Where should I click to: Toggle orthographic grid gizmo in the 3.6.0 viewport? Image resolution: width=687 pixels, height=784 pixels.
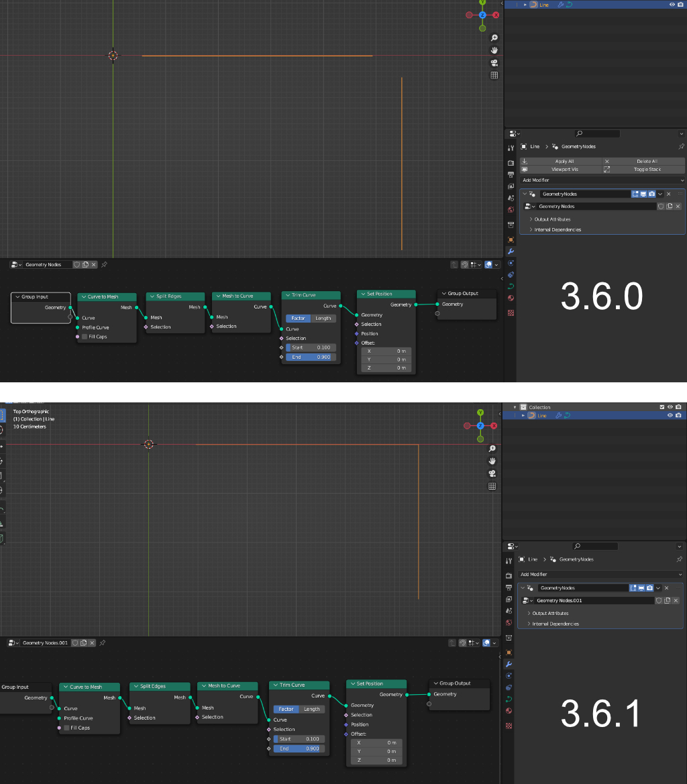coord(494,76)
